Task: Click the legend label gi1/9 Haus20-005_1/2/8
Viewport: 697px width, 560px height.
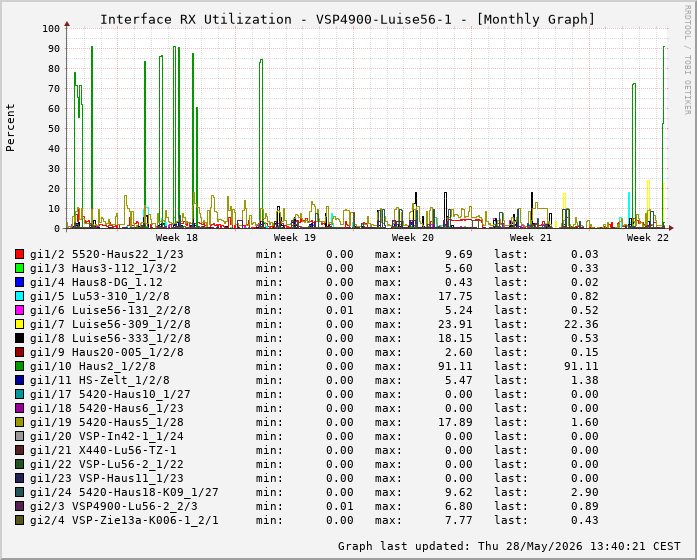Action: tap(107, 352)
